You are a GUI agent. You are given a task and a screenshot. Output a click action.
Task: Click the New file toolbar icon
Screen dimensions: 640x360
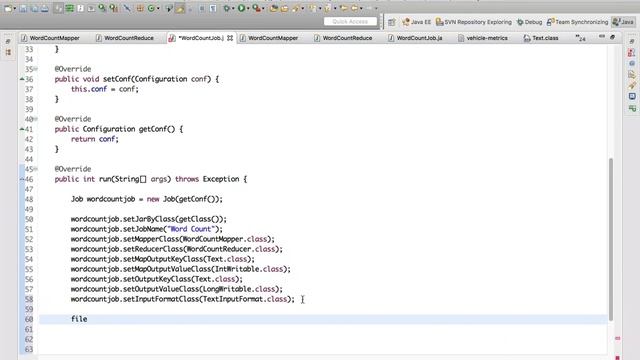pyautogui.click(x=8, y=8)
